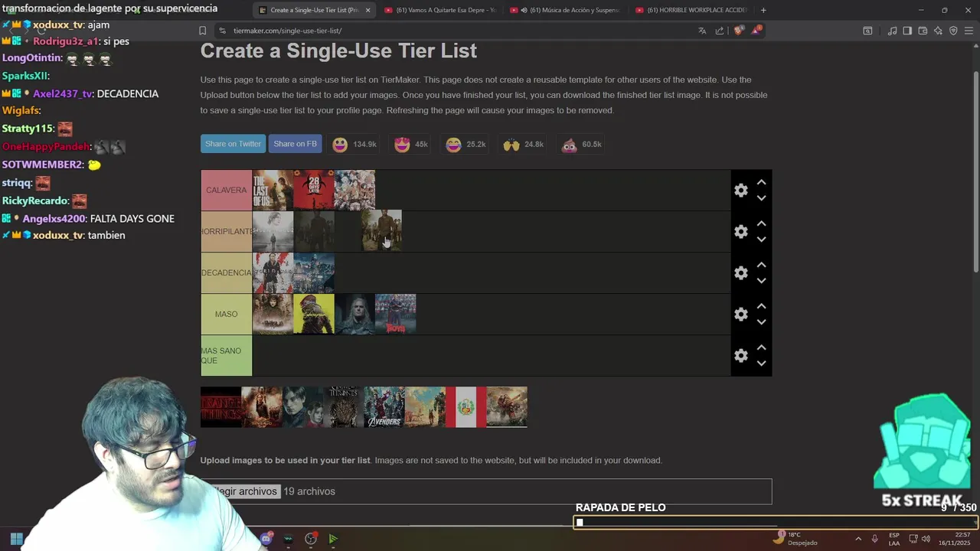Screen dimensions: 980x551
Task: Open the browser wallet icon
Action: tap(923, 31)
